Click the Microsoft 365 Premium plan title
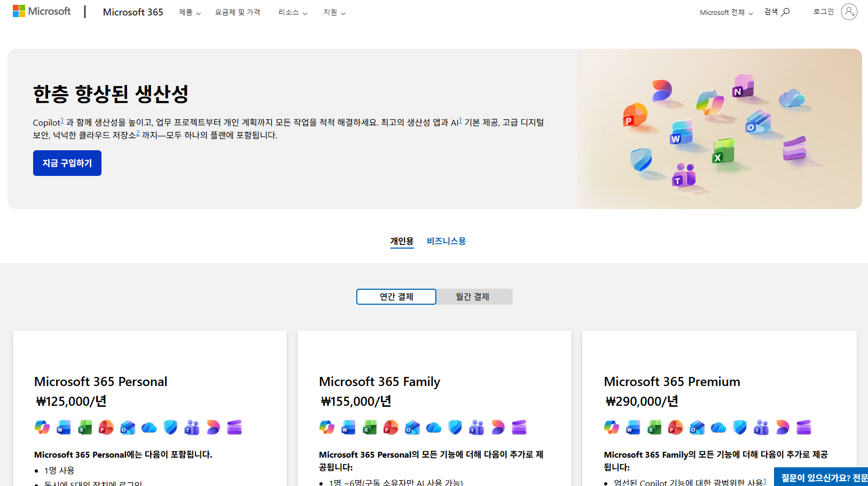Screen dimensions: 868x486 672,382
